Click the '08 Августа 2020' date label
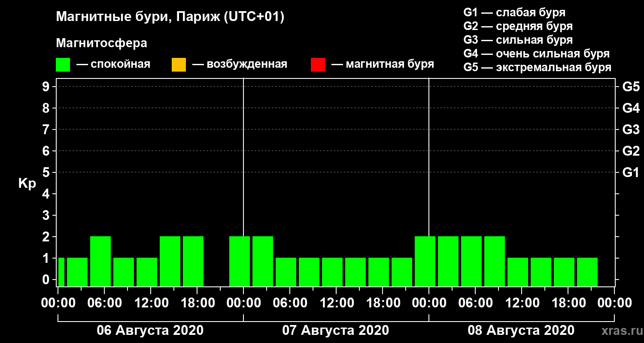Viewport: 644px width, 343px height. point(521,331)
